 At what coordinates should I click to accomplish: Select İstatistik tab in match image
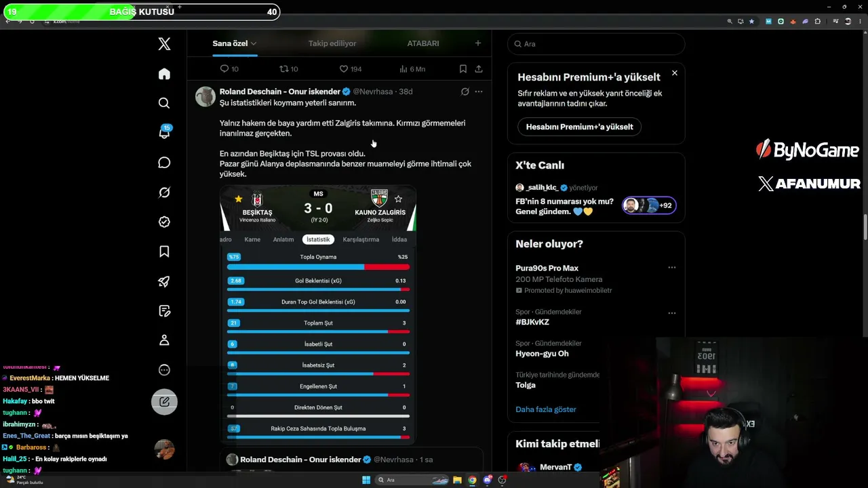pyautogui.click(x=318, y=239)
